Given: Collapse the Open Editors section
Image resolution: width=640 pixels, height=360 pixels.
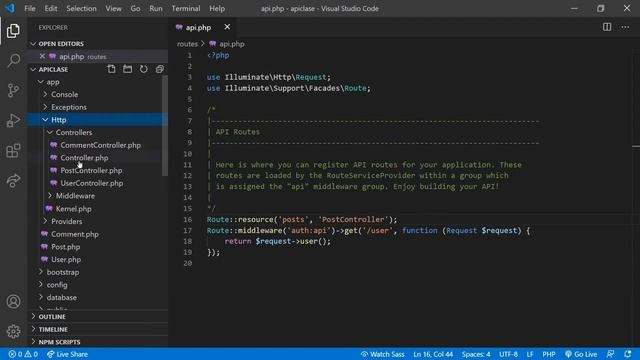Looking at the screenshot, I should coord(98,44).
